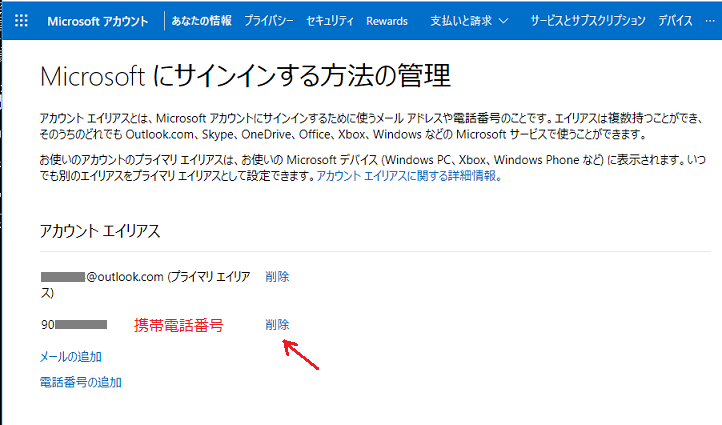Go to the プライバシー tab
Image resolution: width=722 pixels, height=425 pixels.
click(x=268, y=21)
